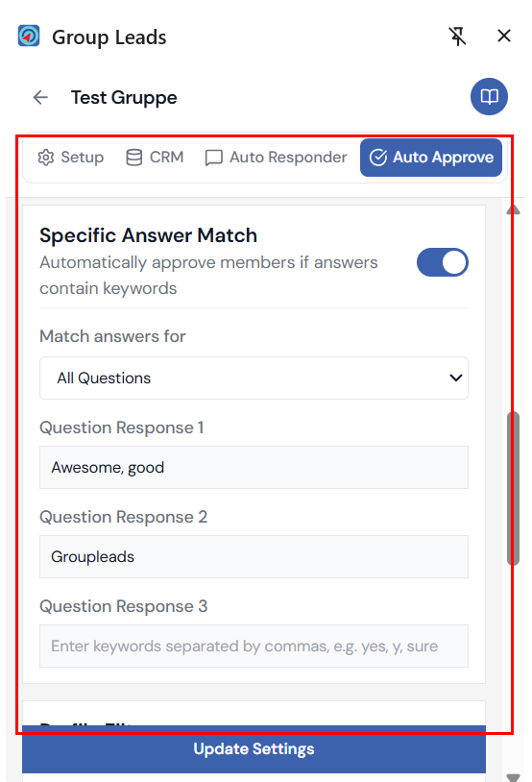Viewport: 532px width, 782px height.
Task: Click the Question Response 1 field
Action: pyautogui.click(x=254, y=467)
